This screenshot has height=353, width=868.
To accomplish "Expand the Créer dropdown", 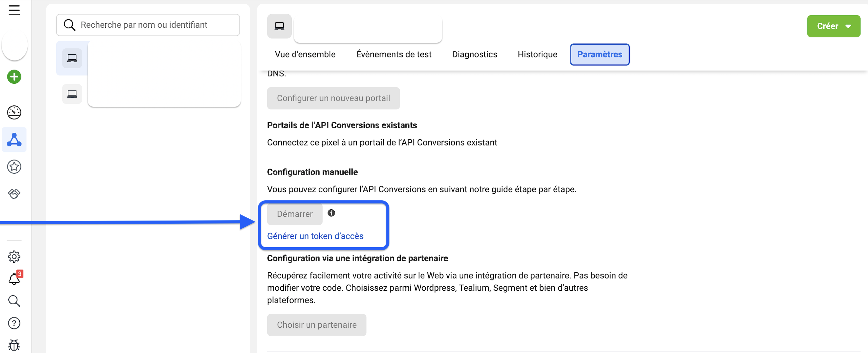I will [833, 26].
